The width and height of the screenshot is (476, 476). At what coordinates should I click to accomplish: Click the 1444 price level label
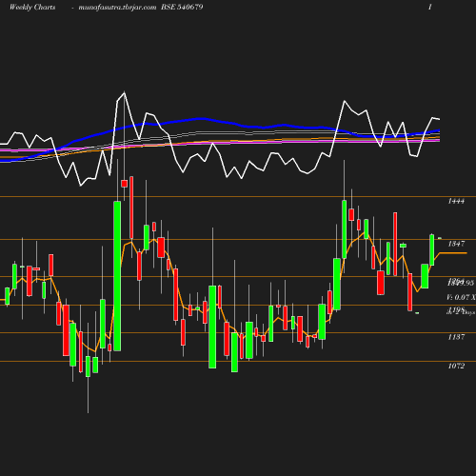(456, 201)
